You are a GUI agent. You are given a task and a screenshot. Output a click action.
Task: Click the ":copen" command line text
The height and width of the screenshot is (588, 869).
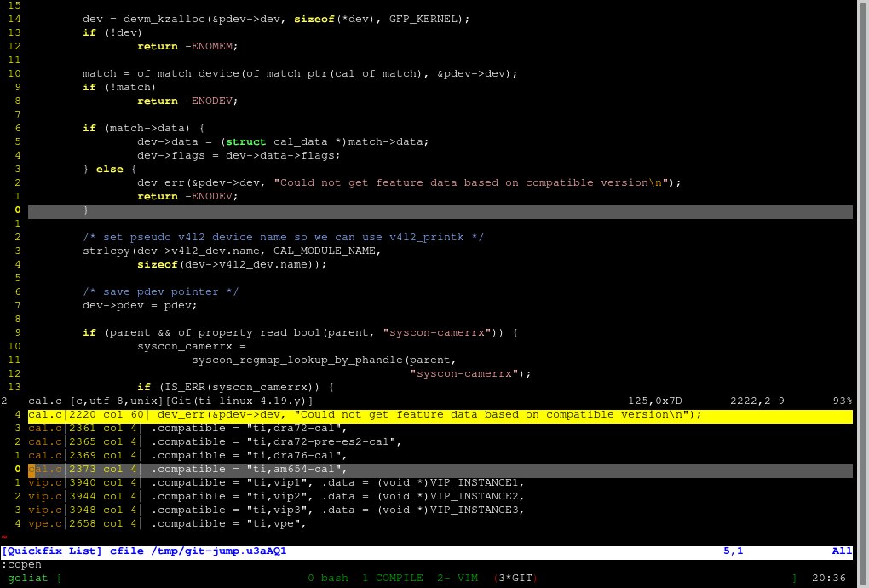click(21, 564)
